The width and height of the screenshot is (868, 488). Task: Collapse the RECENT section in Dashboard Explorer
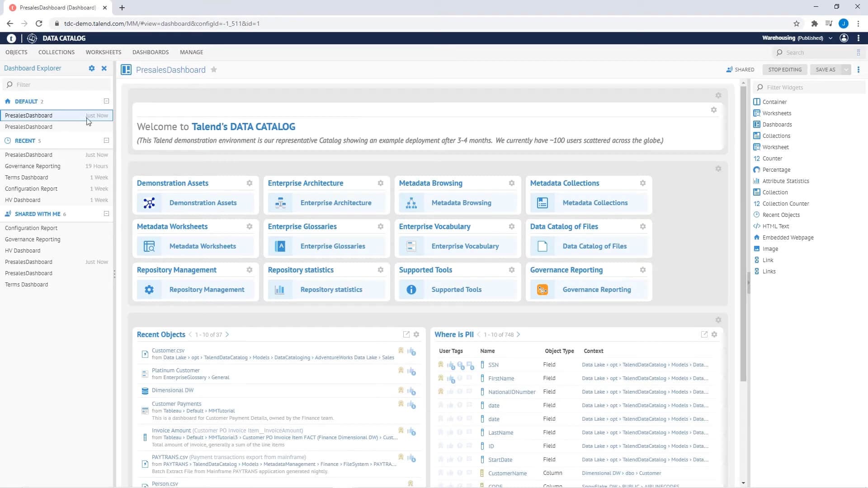[x=106, y=141]
